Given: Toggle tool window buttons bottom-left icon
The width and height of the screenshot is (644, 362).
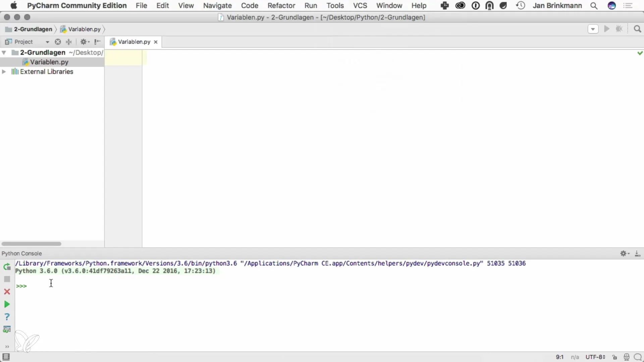Looking at the screenshot, I should 6,357.
